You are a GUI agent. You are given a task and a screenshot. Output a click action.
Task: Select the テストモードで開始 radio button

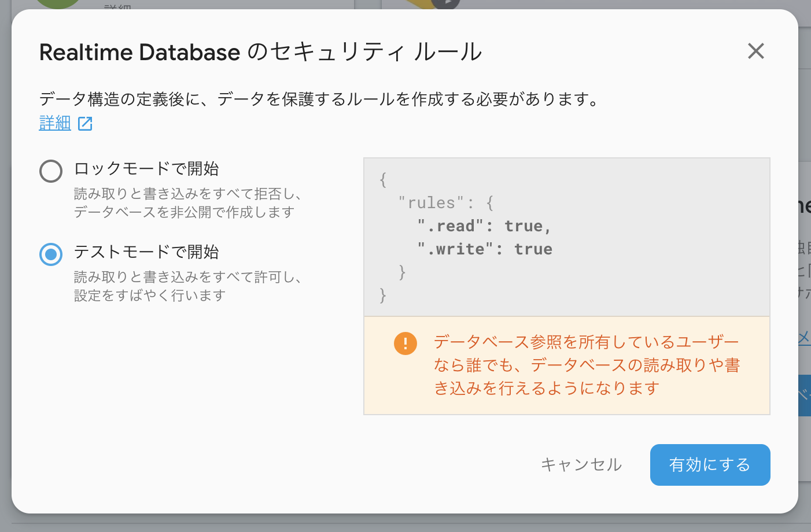(51, 254)
